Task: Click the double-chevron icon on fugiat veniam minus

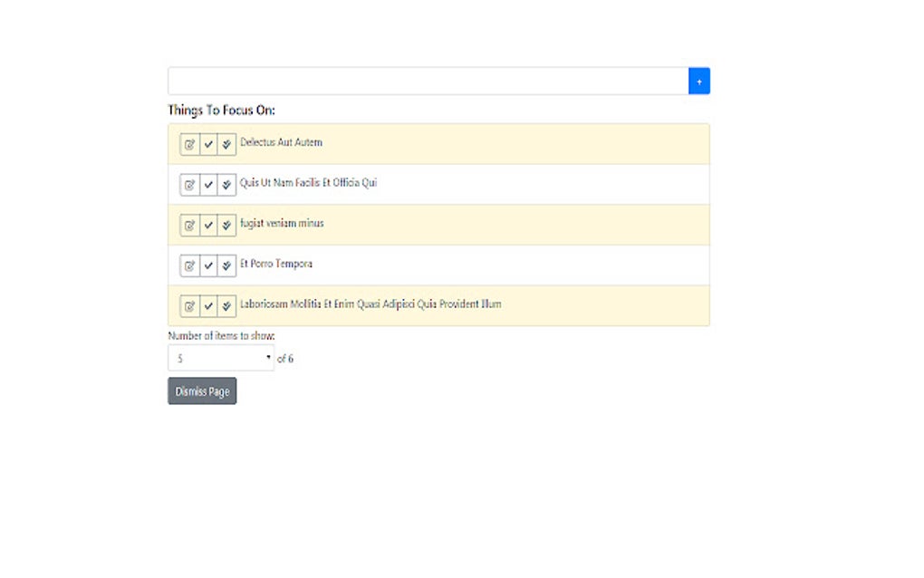Action: tap(227, 225)
